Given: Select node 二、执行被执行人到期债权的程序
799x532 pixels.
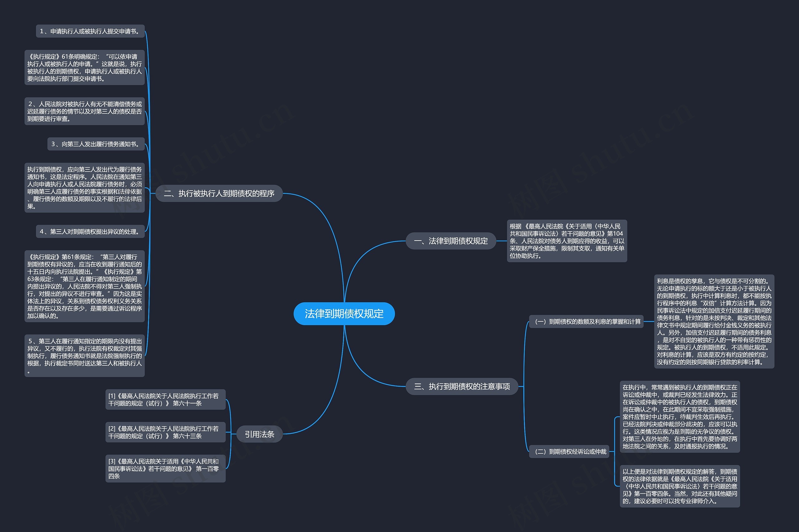Looking at the screenshot, I should coord(219,193).
